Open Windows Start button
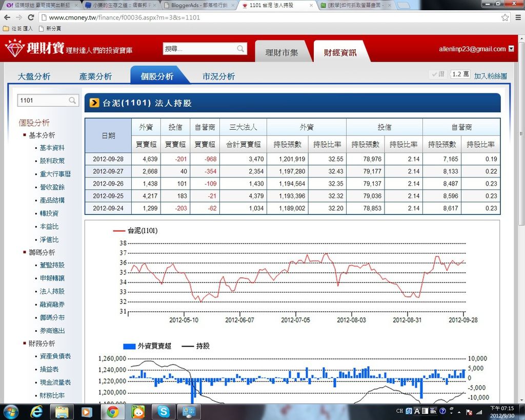Viewport: 525px width, 420px height. (x=10, y=412)
